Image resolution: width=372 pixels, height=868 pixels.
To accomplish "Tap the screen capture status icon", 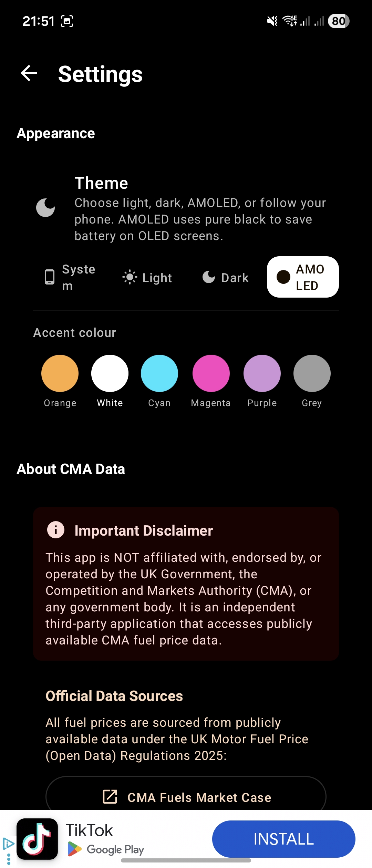I will point(67,21).
